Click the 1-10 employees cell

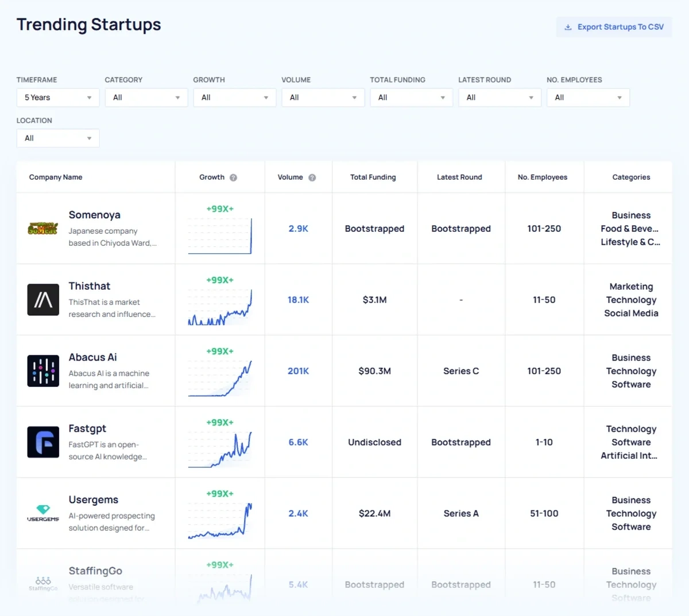pyautogui.click(x=544, y=442)
